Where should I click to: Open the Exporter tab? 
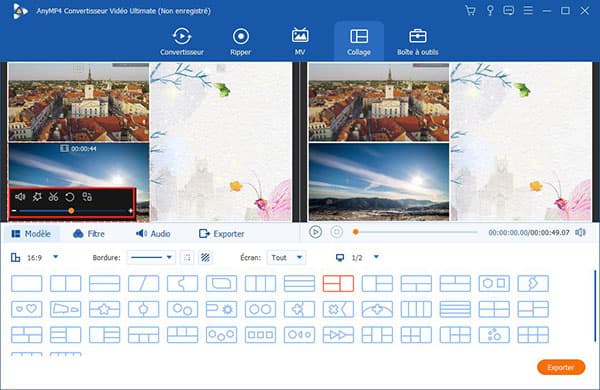(222, 233)
